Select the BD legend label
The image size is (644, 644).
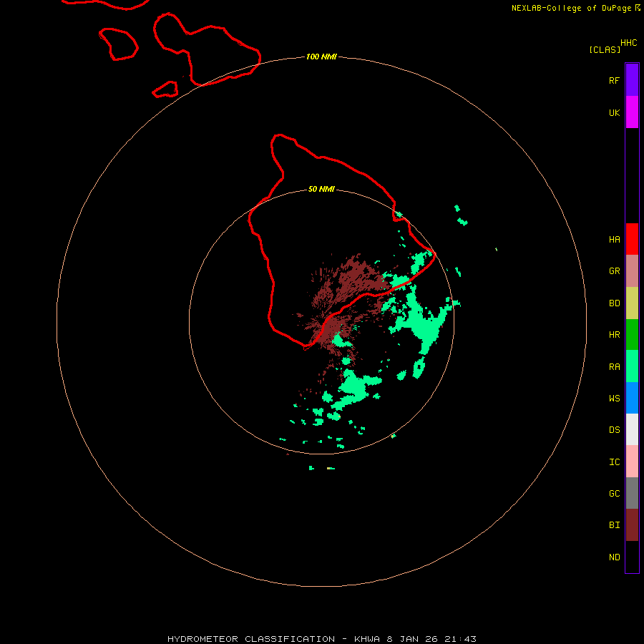coord(614,303)
